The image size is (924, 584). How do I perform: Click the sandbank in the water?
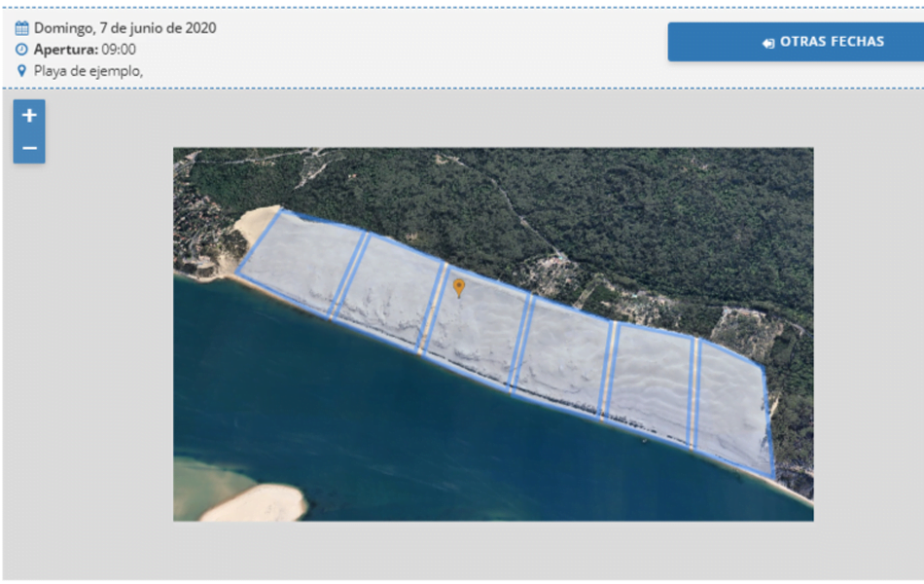point(255,501)
